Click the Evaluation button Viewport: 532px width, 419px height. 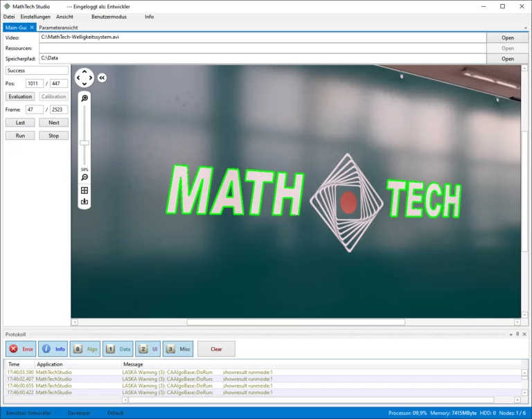tap(20, 96)
